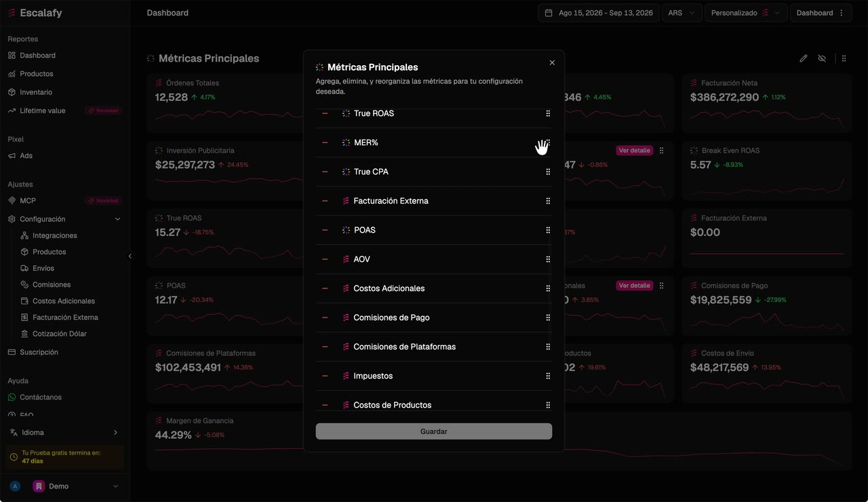The image size is (868, 502).
Task: Remove the POAS metric via minus icon
Action: pyautogui.click(x=325, y=230)
